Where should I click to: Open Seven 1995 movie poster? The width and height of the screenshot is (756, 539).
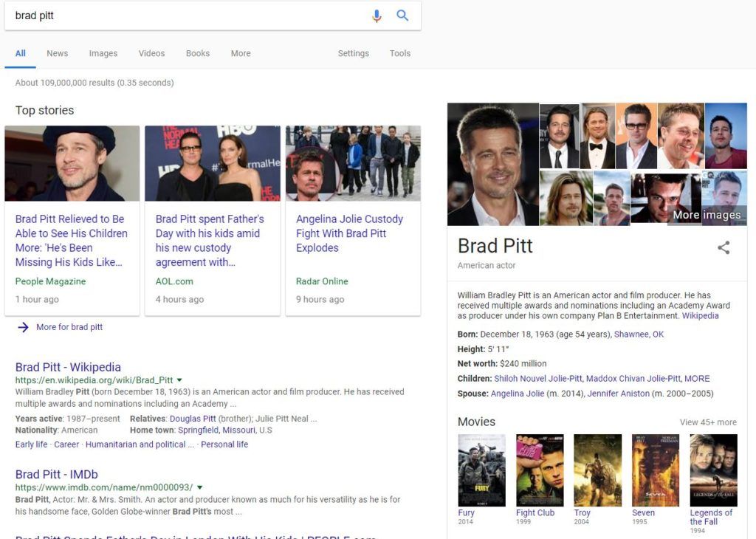click(656, 470)
